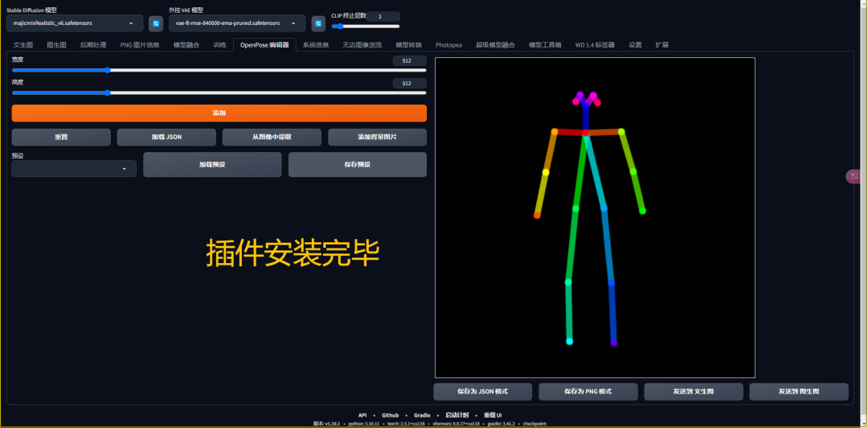This screenshot has height=428, width=868.
Task: Click the 宽度 value field showing 512
Action: [410, 61]
